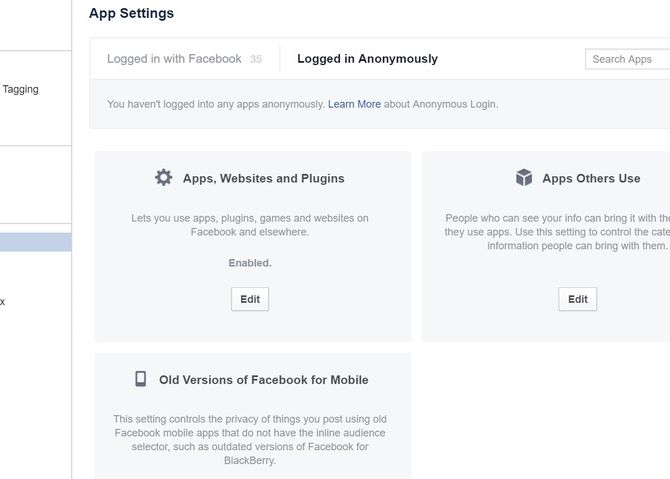Viewport: 670px width, 479px height.
Task: Click Old Versions of Facebook for Mobile title
Action: tap(263, 379)
